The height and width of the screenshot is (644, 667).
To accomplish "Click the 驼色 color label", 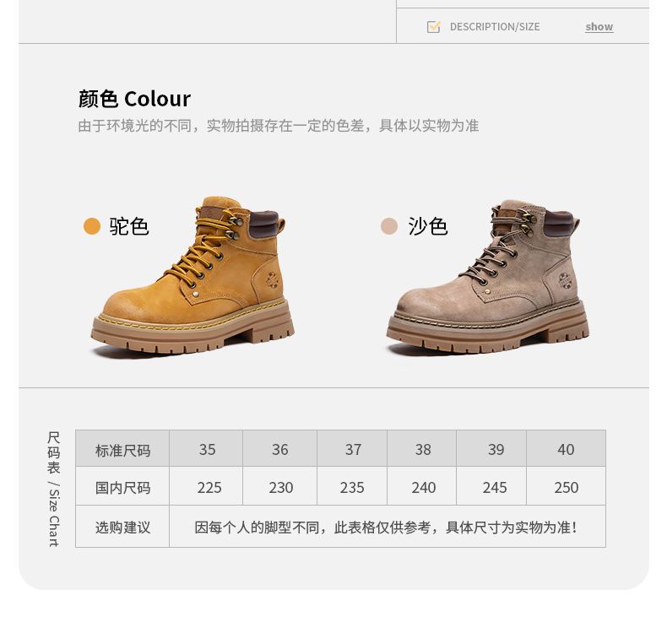I will tap(129, 226).
